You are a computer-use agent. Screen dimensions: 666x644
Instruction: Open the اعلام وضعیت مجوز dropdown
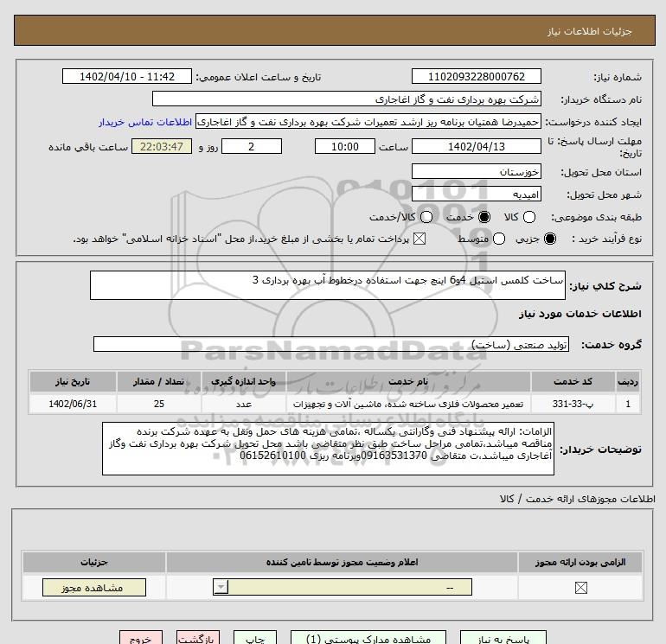pos(343,588)
